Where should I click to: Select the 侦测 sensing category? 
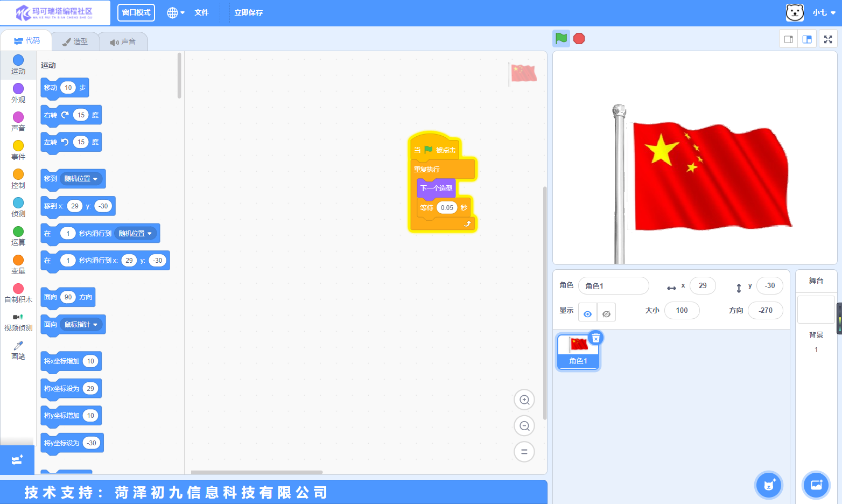(18, 207)
